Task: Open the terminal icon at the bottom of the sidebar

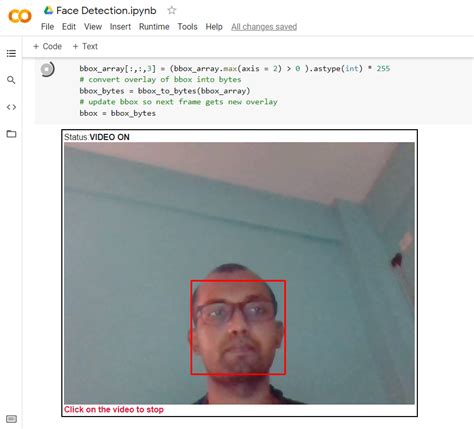Action: [11, 419]
